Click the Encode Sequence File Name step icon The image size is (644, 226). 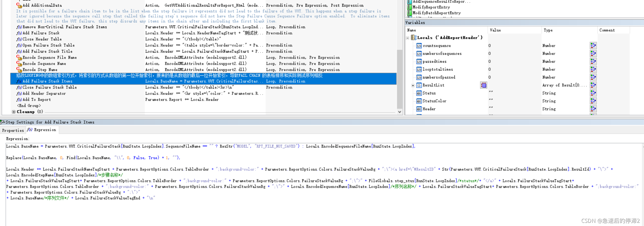pos(19,58)
